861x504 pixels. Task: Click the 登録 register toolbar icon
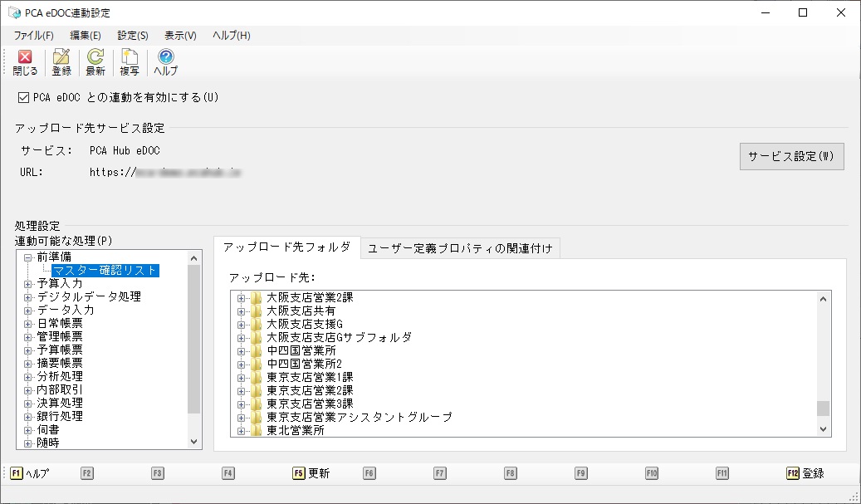click(61, 62)
